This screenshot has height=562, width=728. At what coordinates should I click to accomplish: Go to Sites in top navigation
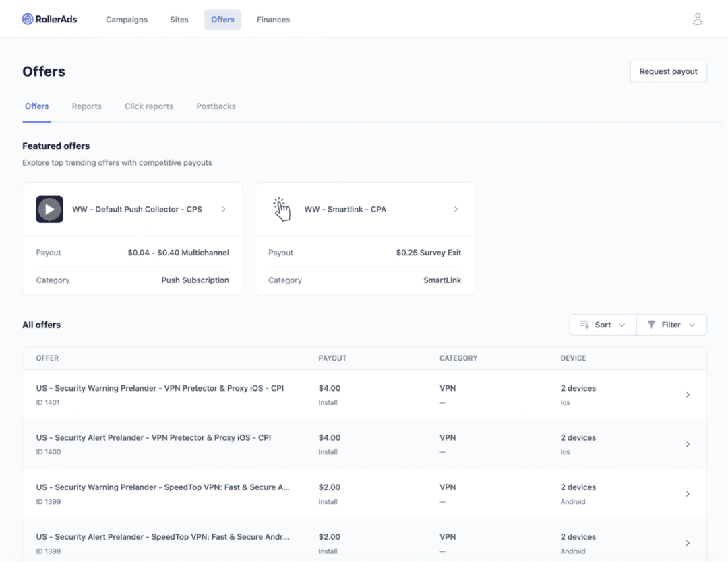tap(179, 20)
